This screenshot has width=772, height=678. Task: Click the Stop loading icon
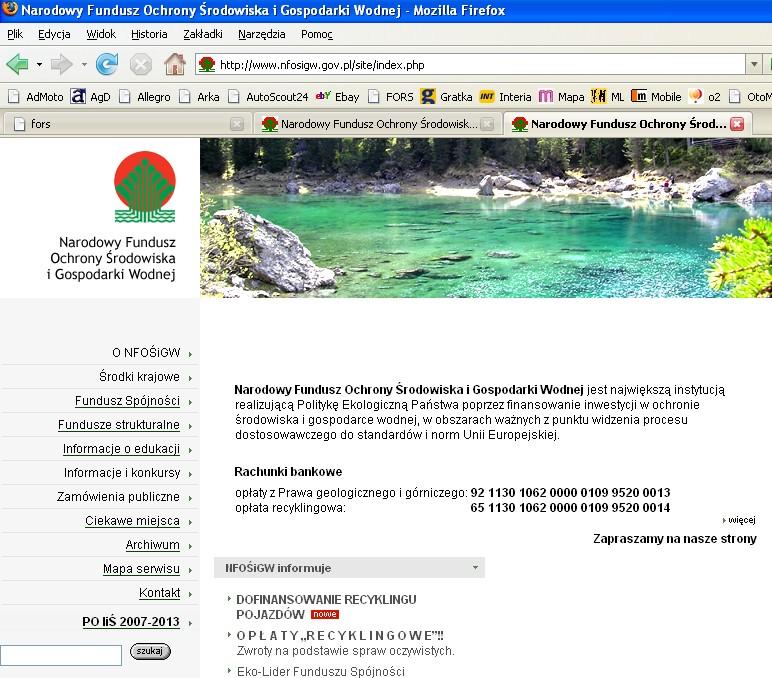(140, 65)
